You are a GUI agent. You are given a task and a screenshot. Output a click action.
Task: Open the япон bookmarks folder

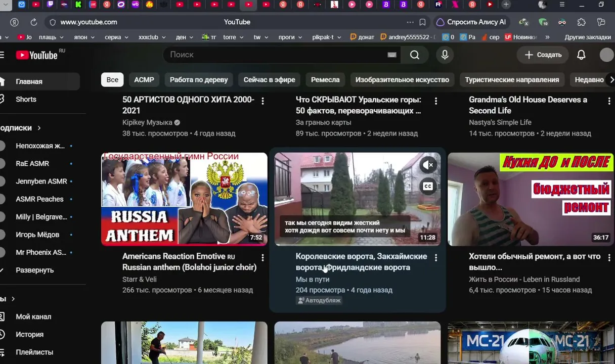pos(84,37)
